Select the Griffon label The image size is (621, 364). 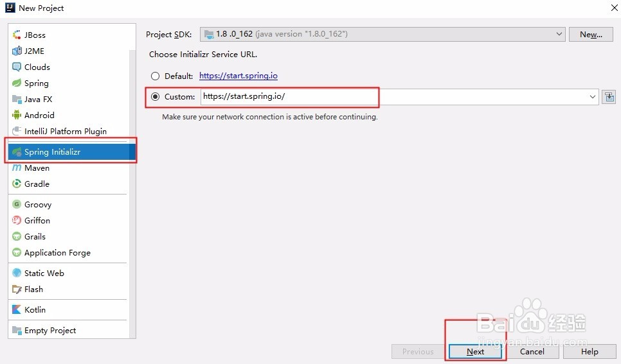coord(37,220)
